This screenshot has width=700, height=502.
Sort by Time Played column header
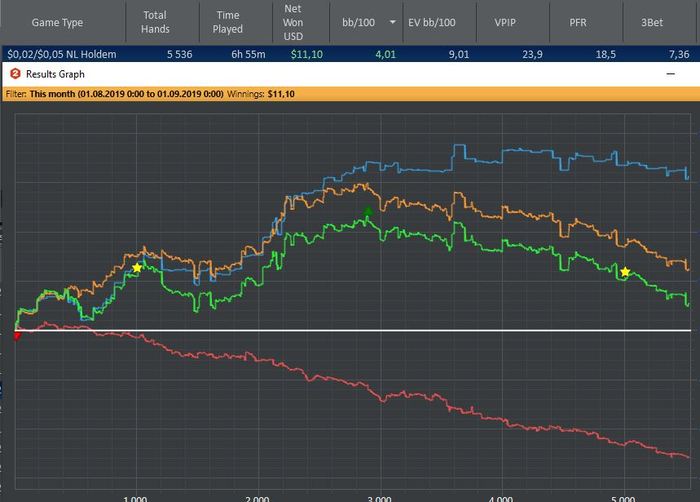(x=228, y=22)
